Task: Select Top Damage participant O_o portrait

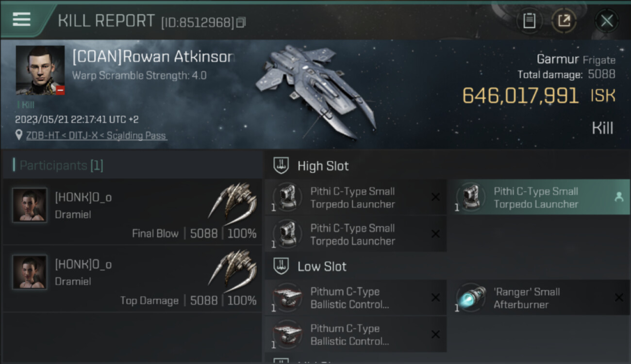Action: coord(30,272)
